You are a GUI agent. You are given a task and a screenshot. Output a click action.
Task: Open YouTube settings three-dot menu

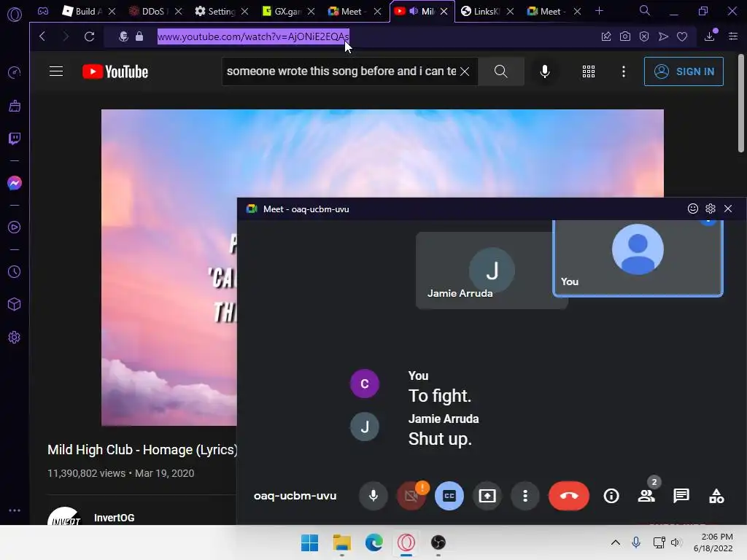(x=624, y=71)
